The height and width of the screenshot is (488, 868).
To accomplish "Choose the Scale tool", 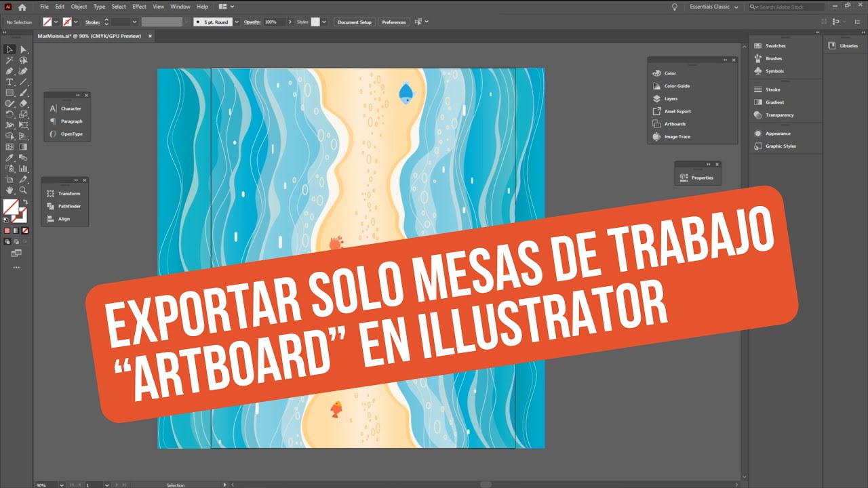I will [x=23, y=115].
